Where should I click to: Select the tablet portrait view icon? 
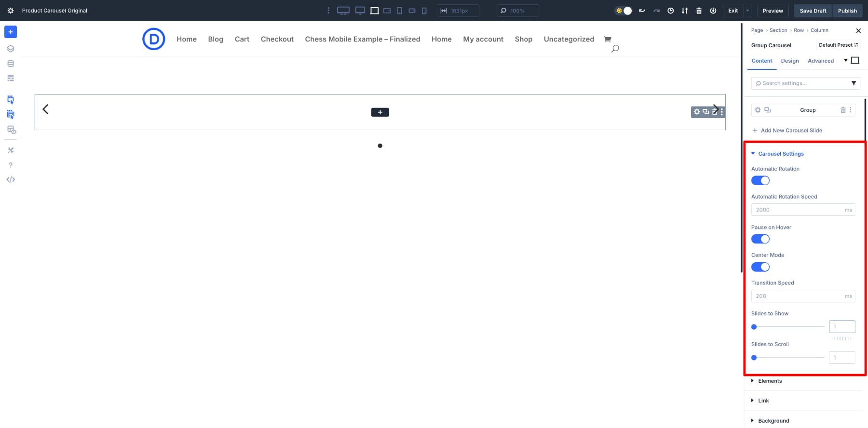pyautogui.click(x=400, y=11)
